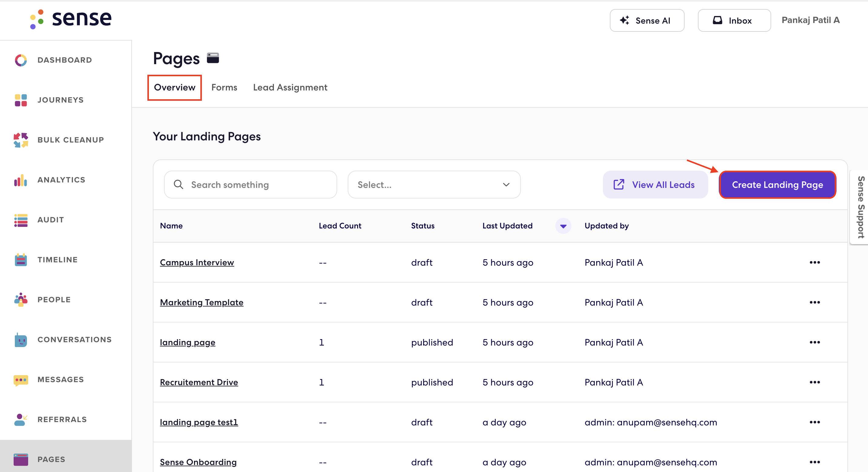The image size is (868, 472).
Task: Click 'published' status in Recruitement Drive row
Action: (x=432, y=382)
